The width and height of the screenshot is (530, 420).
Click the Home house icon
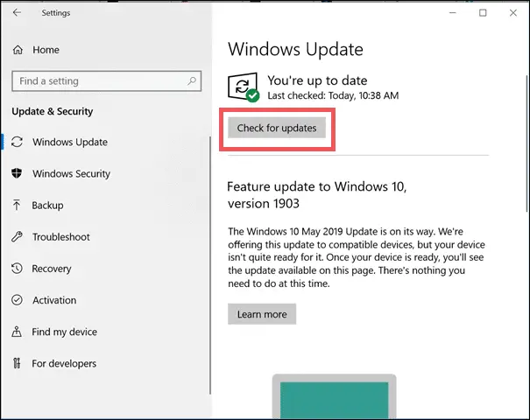[x=18, y=50]
